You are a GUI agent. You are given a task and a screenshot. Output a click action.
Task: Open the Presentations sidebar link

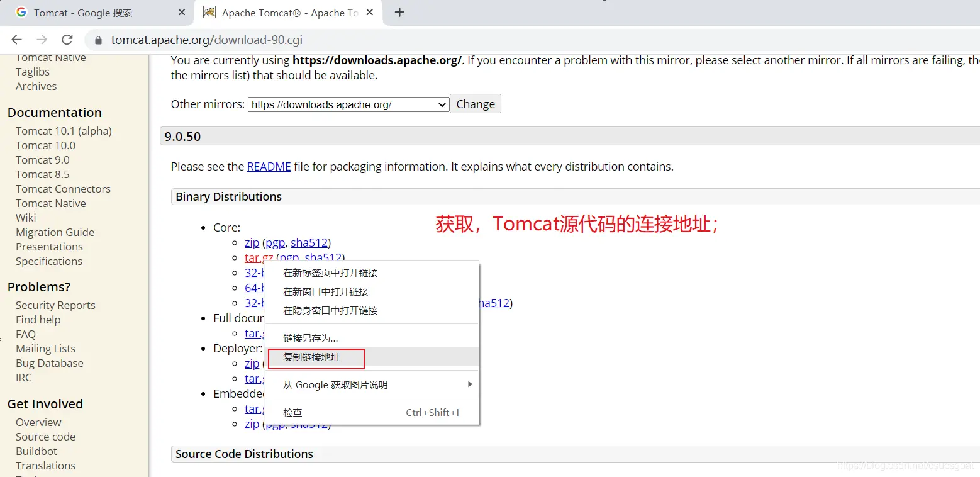point(49,247)
